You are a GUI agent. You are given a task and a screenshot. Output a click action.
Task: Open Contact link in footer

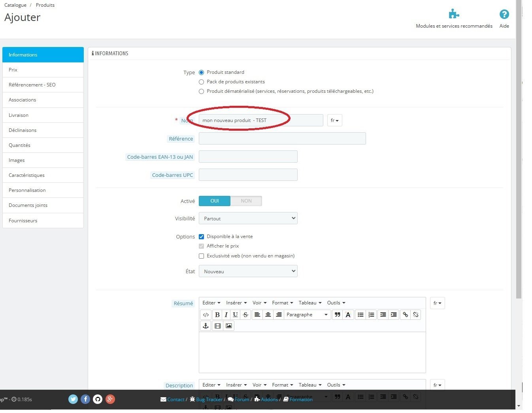click(x=173, y=400)
